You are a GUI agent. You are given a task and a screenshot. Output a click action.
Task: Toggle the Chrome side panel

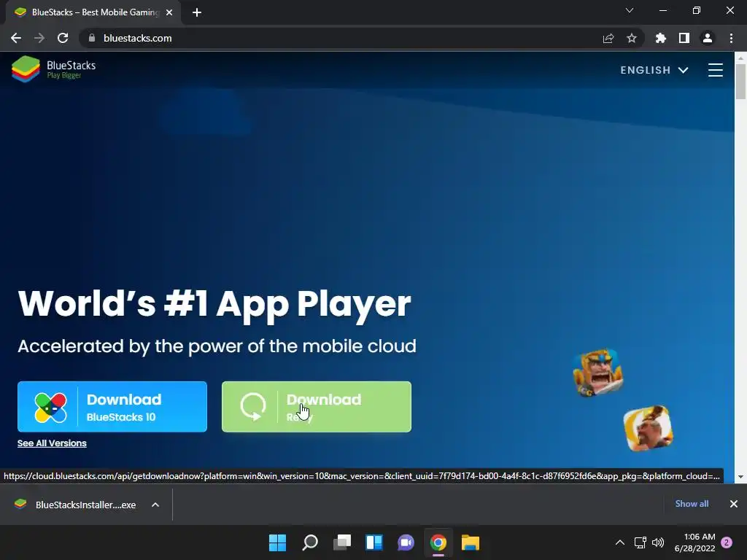click(684, 38)
